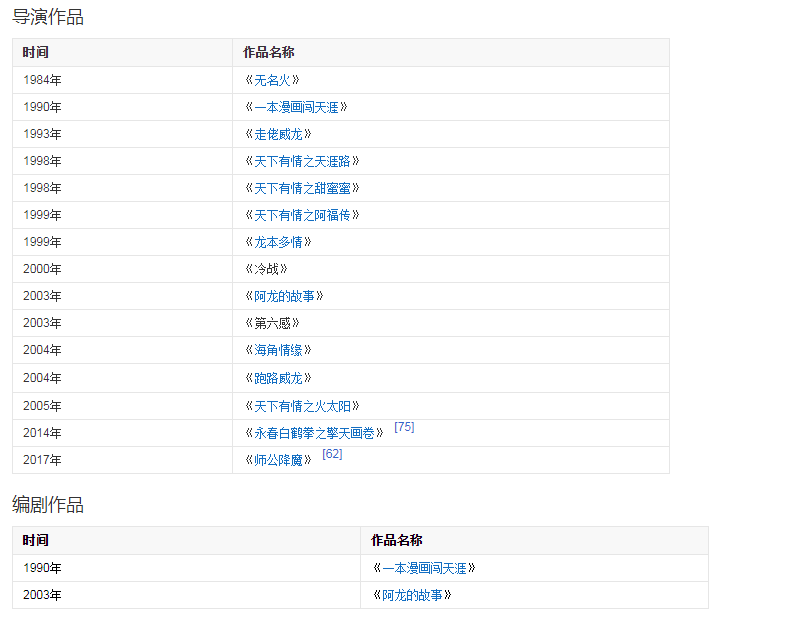
Task: Follow the 跑路威龙 link
Action: click(x=278, y=378)
